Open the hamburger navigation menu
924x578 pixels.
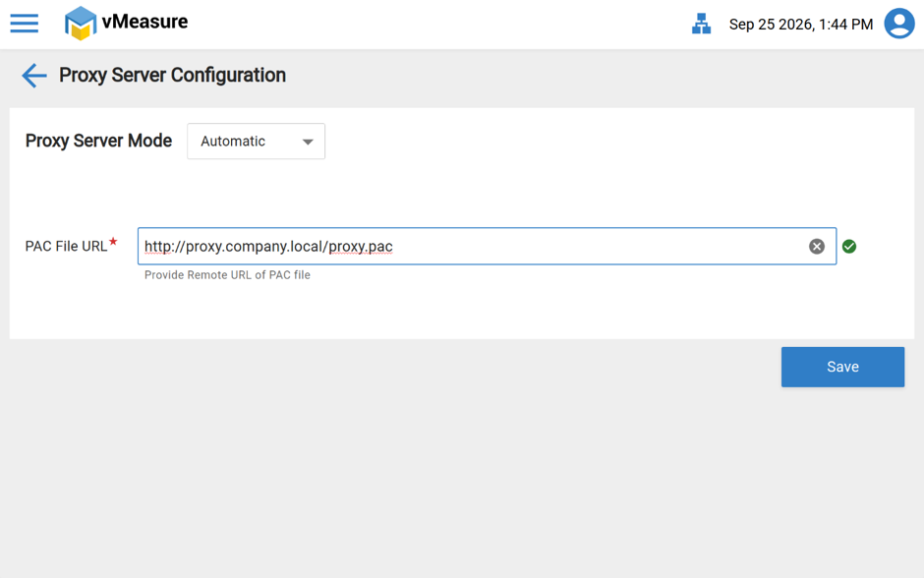[x=25, y=24]
